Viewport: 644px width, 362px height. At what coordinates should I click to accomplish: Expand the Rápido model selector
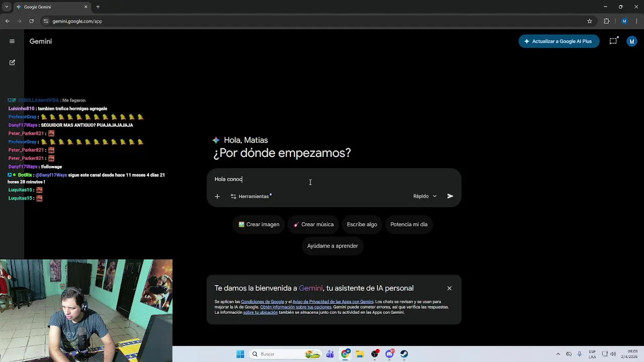[x=425, y=196]
